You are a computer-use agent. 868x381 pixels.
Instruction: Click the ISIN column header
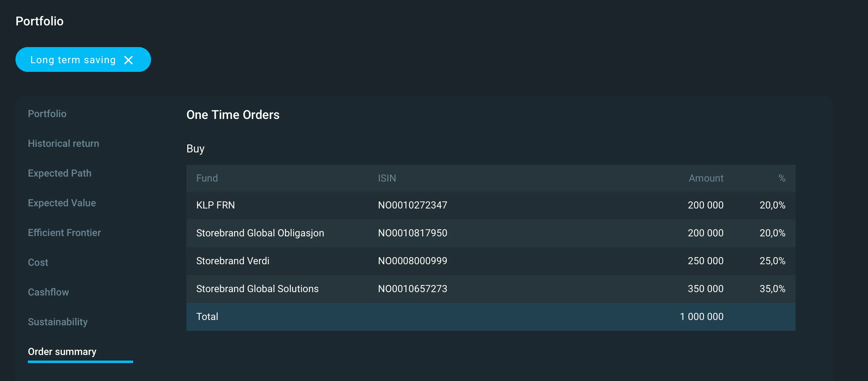(387, 178)
